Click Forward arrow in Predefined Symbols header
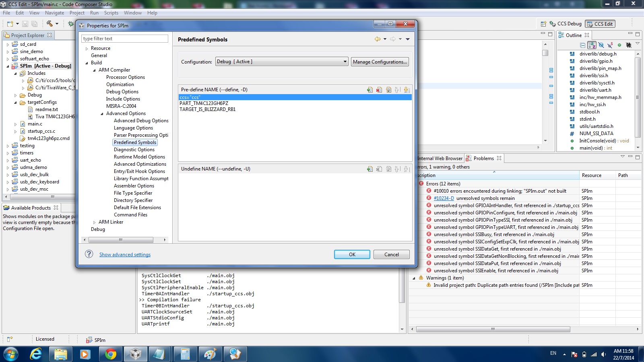The height and width of the screenshot is (362, 644). 393,39
